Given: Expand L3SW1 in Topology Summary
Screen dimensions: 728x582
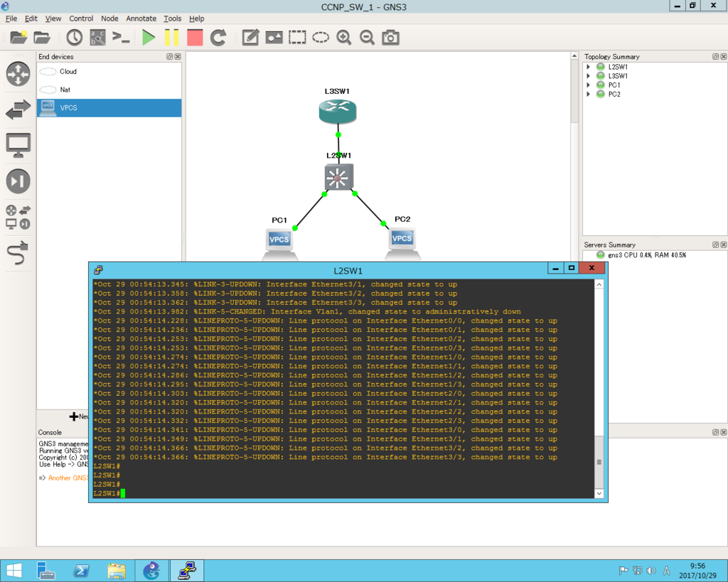Looking at the screenshot, I should 588,75.
